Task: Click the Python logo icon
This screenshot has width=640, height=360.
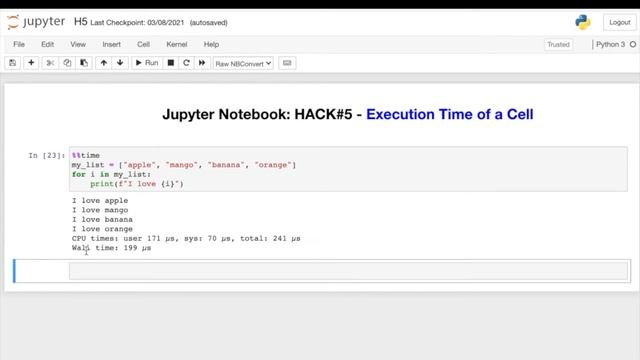Action: click(x=583, y=22)
